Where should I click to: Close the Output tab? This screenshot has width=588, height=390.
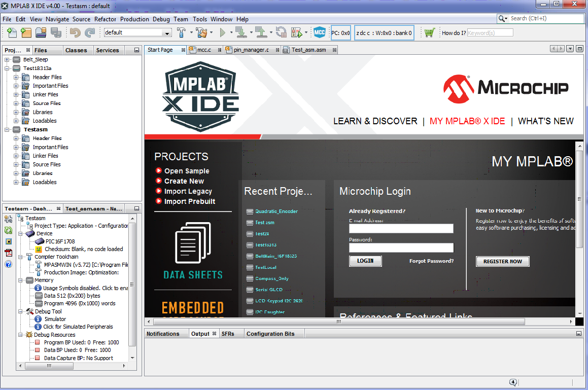point(215,333)
